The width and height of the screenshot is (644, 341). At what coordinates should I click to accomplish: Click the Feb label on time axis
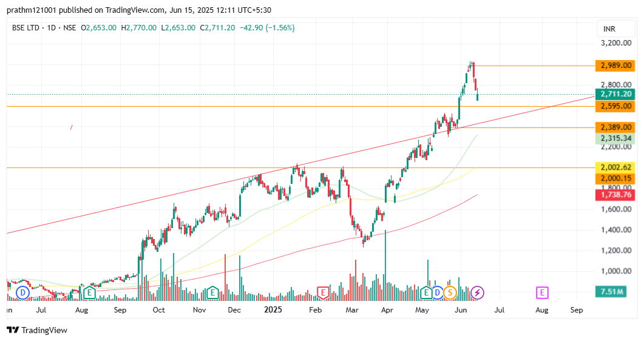(315, 310)
